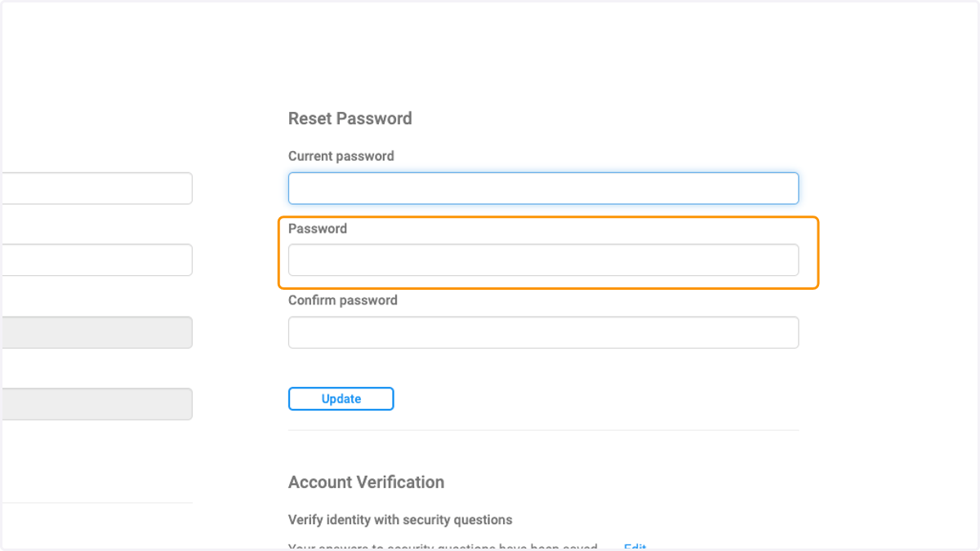Open the Edit link for security questions
Image resolution: width=980 pixels, height=551 pixels.
click(x=635, y=547)
